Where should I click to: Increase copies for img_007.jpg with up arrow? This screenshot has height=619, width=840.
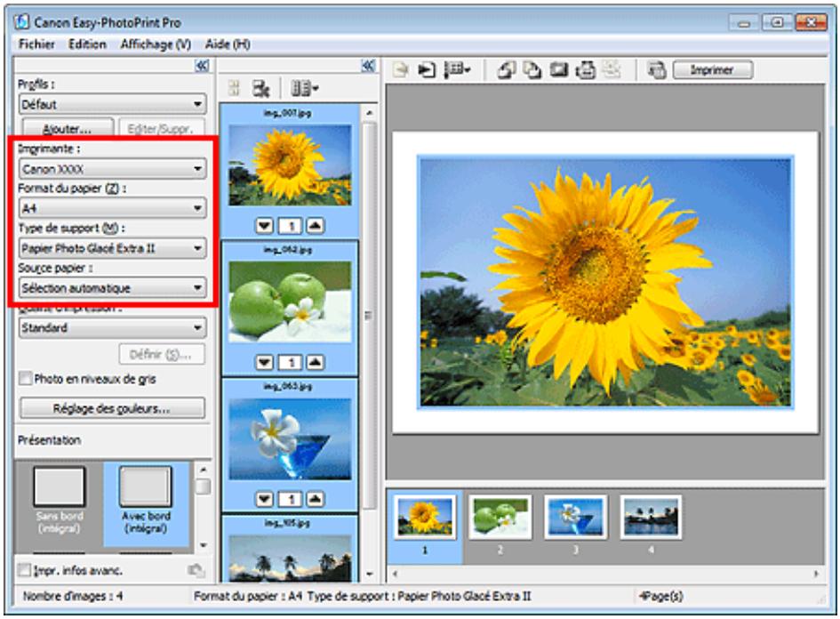click(x=315, y=226)
